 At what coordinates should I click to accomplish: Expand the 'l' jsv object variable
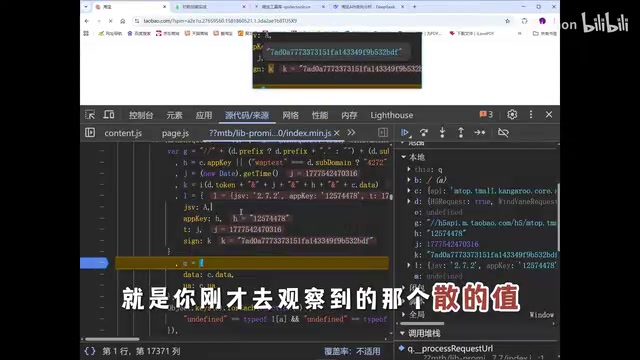click(x=409, y=265)
